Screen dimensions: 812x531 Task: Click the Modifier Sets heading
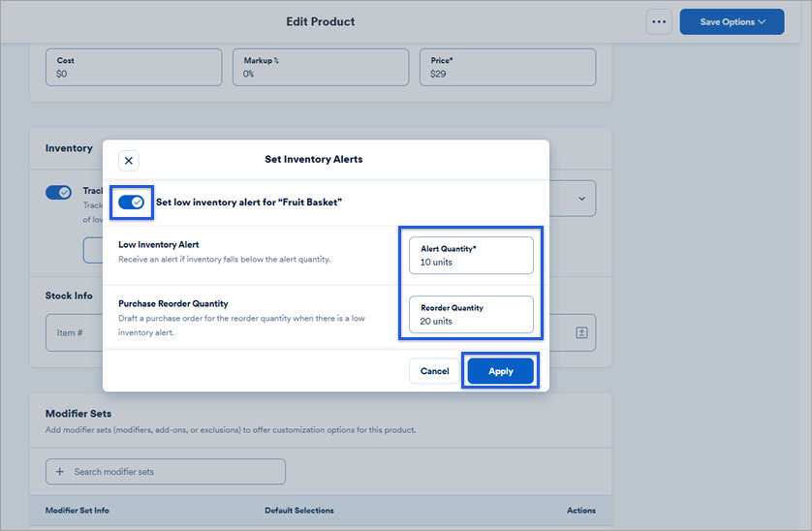pyautogui.click(x=78, y=414)
